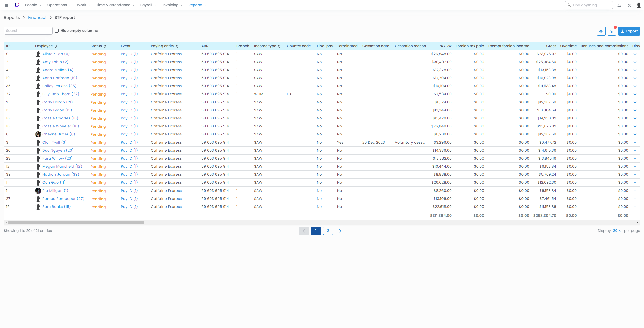Open the help question mark icon

coord(629,5)
